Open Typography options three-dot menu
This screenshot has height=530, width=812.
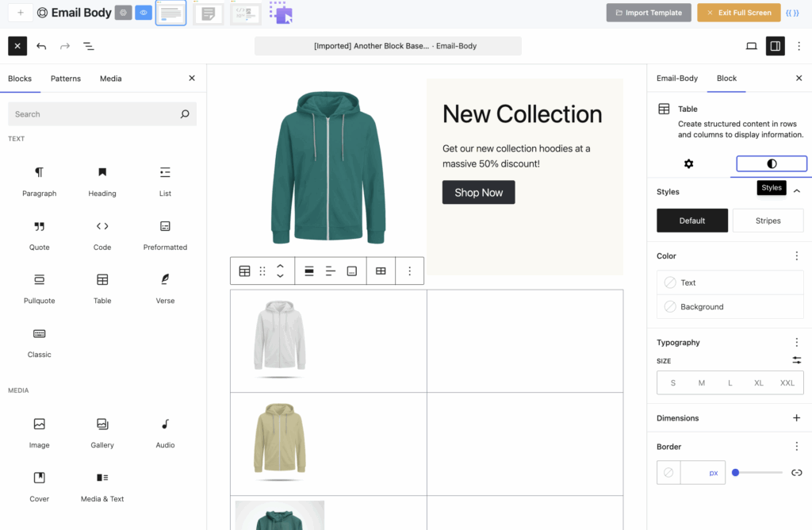pos(797,342)
